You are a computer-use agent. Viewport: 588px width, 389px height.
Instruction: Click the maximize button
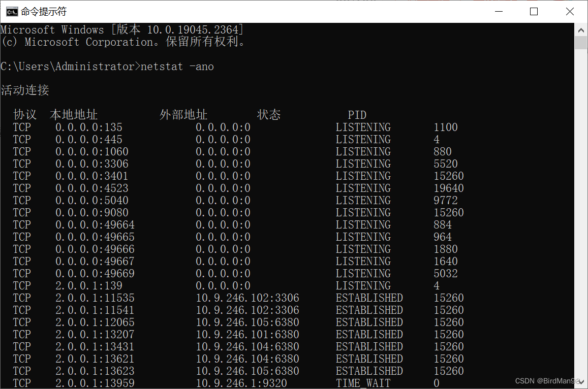click(534, 11)
